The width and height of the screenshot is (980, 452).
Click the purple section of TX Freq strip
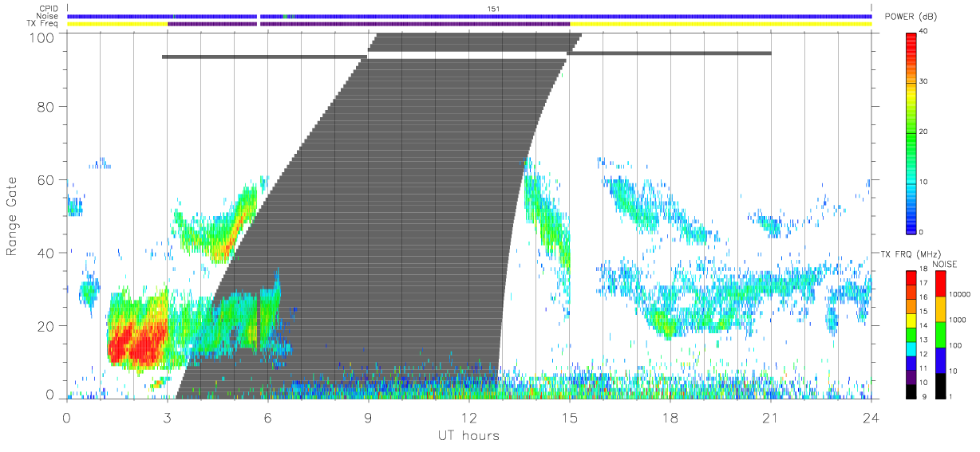pyautogui.click(x=369, y=24)
